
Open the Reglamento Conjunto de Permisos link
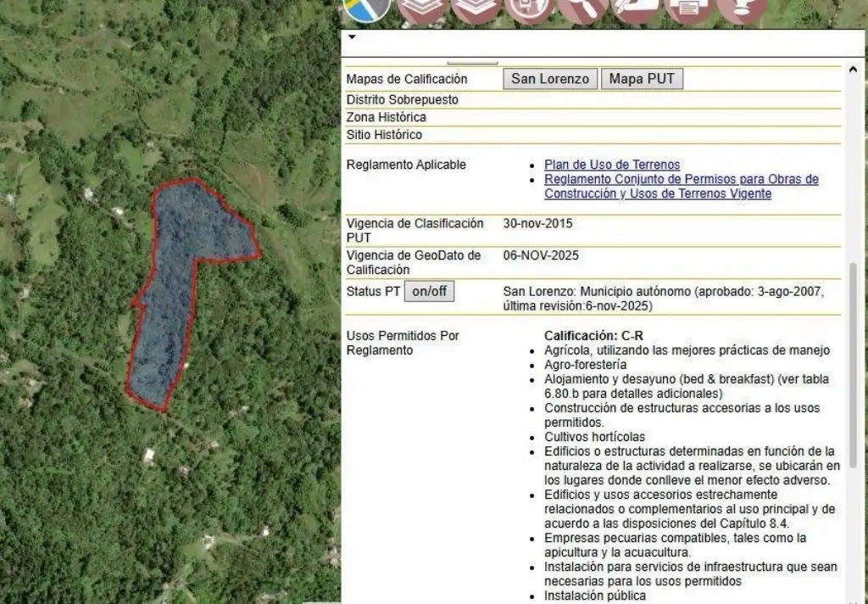(681, 186)
